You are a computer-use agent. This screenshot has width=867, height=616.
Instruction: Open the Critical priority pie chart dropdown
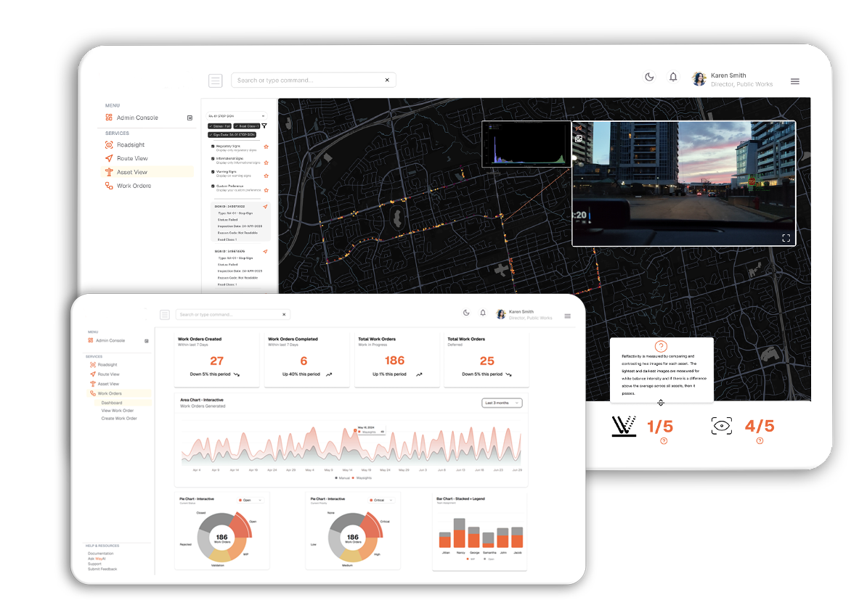click(381, 500)
